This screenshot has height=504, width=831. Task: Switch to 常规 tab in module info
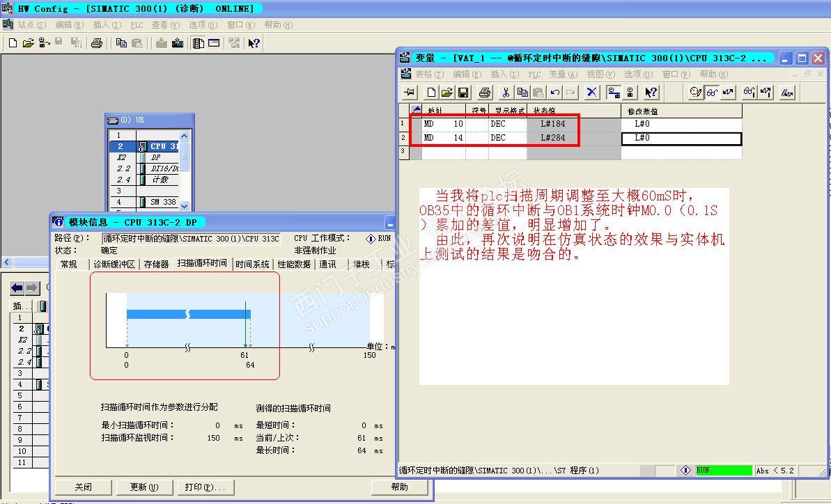(x=69, y=264)
